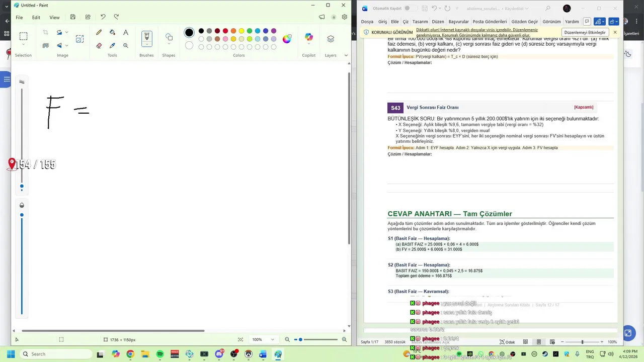Close the Korumalı Görünüm warning bar

click(615, 32)
